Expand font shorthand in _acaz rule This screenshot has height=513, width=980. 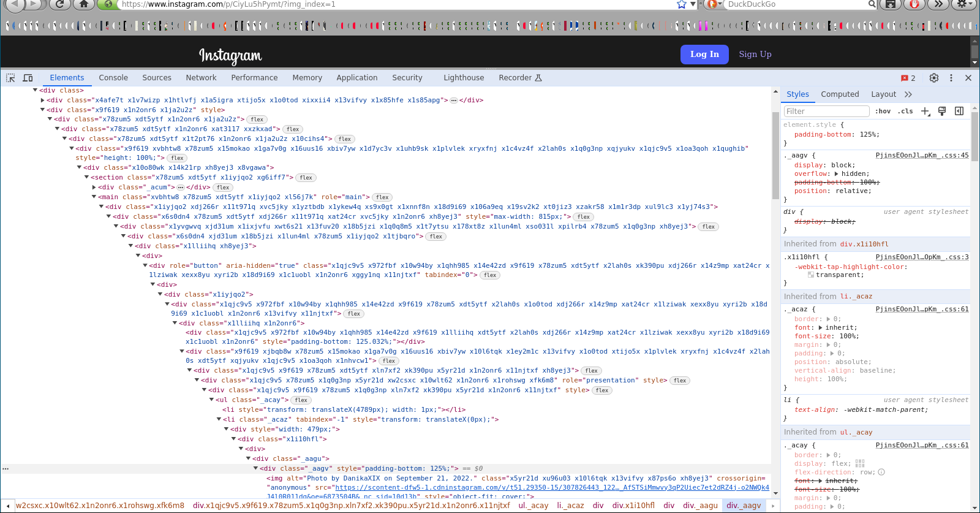pyautogui.click(x=821, y=327)
